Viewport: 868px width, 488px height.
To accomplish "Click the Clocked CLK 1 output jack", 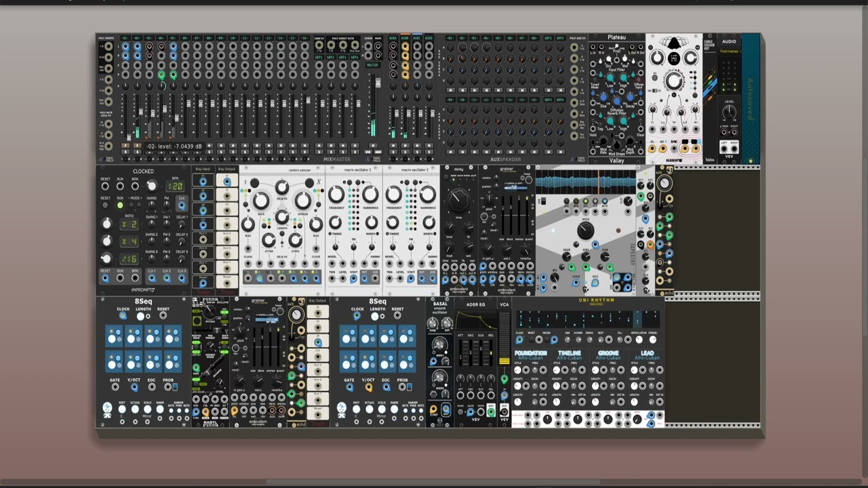I will tap(151, 278).
